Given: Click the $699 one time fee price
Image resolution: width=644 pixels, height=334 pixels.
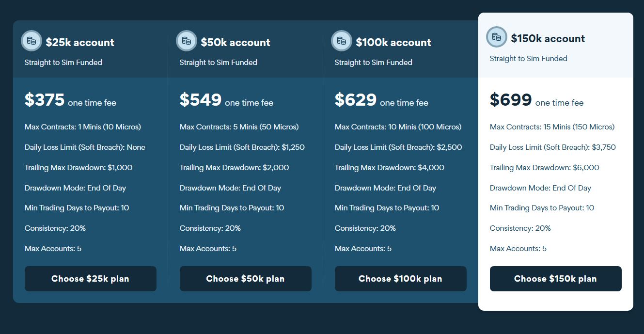Looking at the screenshot, I should click(537, 100).
